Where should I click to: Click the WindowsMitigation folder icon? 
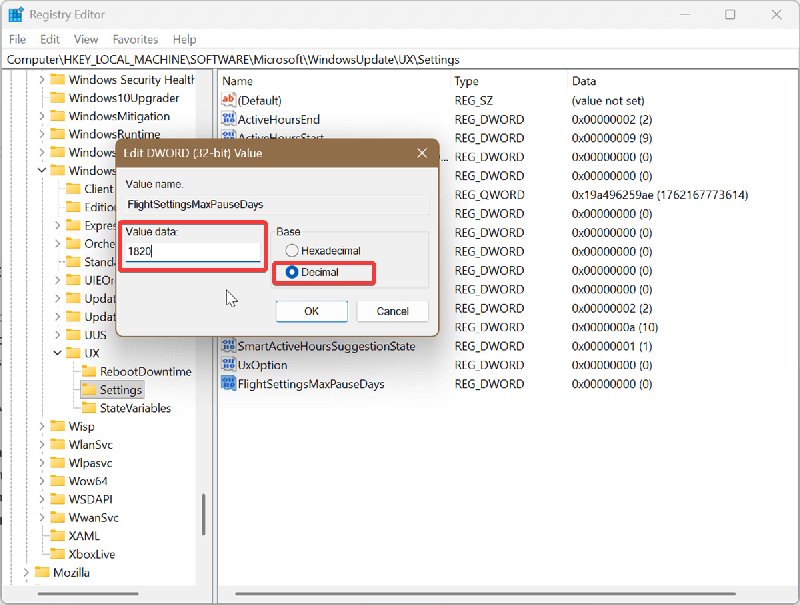(x=58, y=116)
